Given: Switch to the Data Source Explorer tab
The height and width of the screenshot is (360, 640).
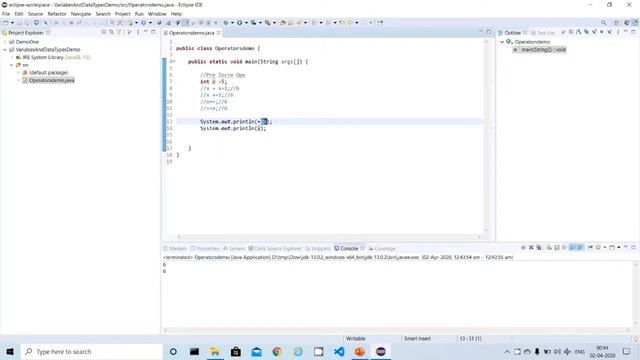Looking at the screenshot, I should click(275, 248).
